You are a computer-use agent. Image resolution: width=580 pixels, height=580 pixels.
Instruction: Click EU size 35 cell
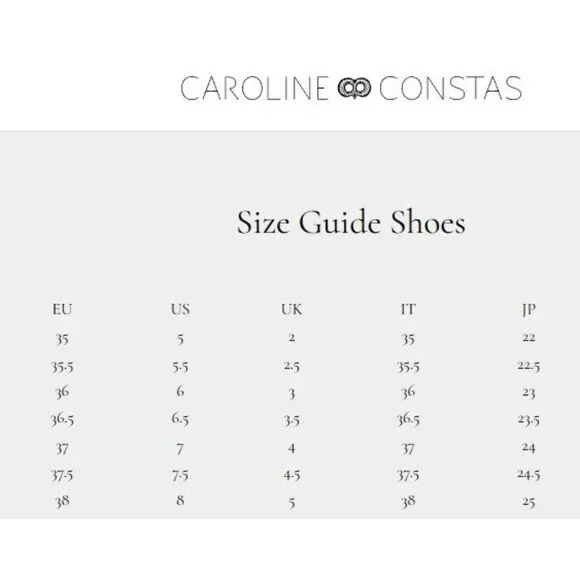62,339
